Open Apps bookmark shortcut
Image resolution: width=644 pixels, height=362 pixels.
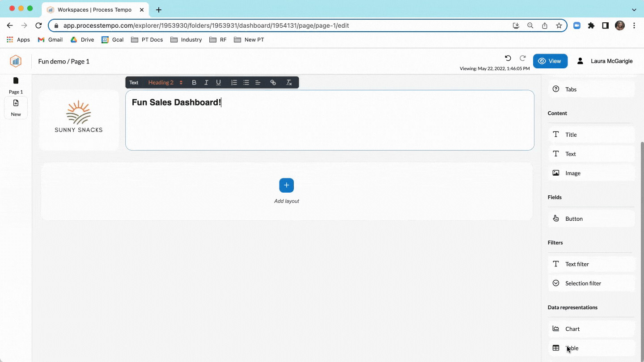click(x=18, y=40)
